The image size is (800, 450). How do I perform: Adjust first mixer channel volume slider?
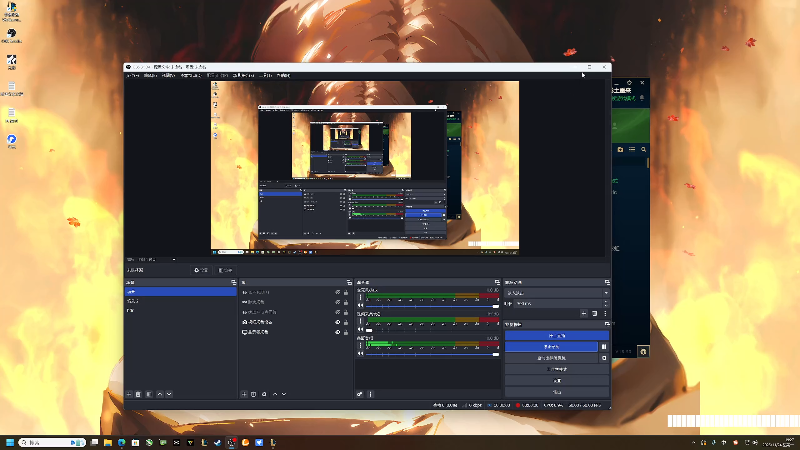[x=433, y=306]
